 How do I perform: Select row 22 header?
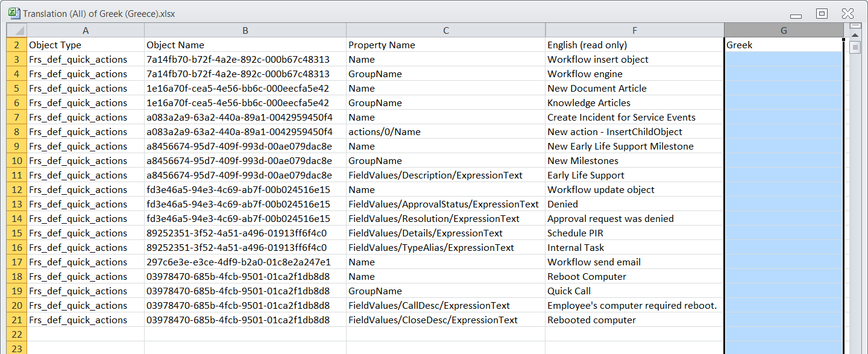coord(16,335)
